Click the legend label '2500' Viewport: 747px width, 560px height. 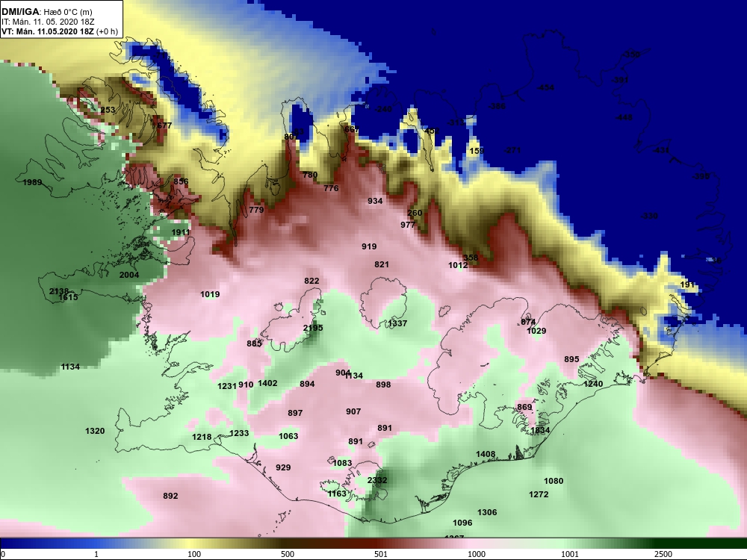point(663,554)
